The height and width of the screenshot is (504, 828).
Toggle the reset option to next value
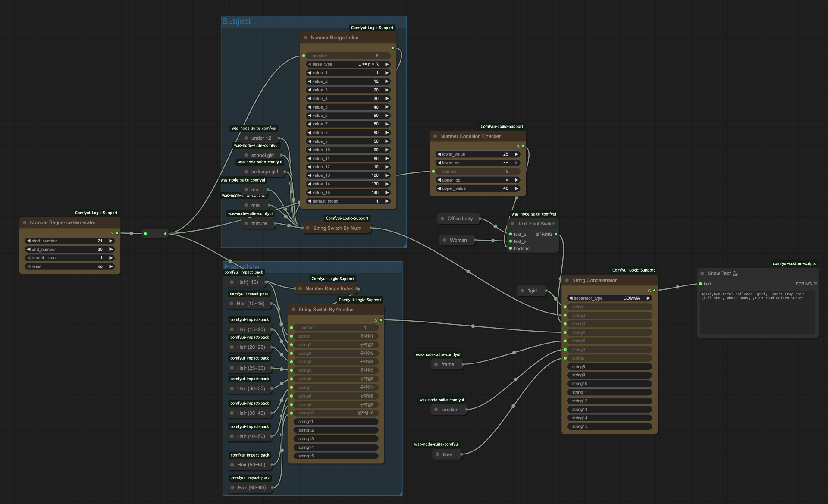tap(111, 266)
